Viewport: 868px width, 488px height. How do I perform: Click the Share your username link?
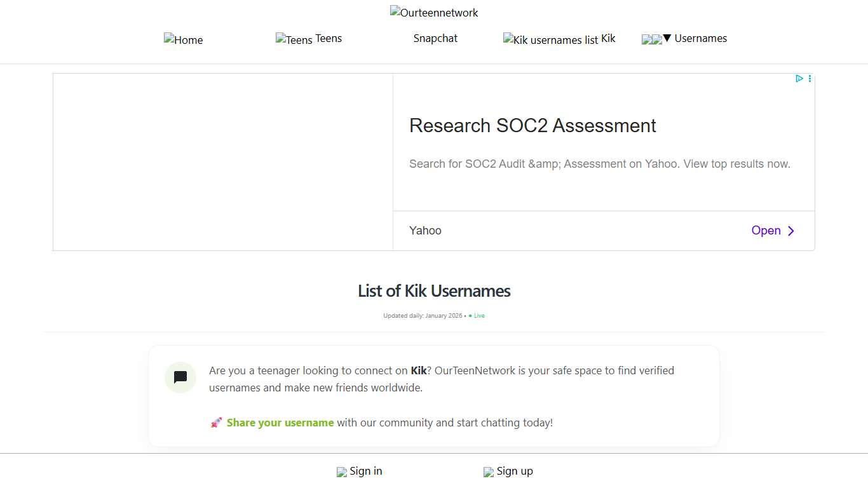pos(280,422)
